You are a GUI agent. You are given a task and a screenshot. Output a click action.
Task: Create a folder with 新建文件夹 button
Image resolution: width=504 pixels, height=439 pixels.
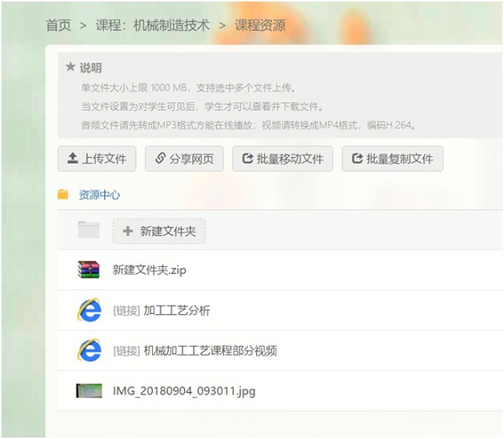(160, 231)
